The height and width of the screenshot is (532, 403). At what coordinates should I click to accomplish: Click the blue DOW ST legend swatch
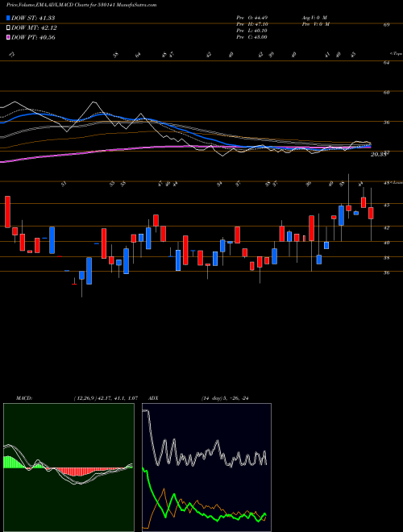pyautogui.click(x=8, y=18)
